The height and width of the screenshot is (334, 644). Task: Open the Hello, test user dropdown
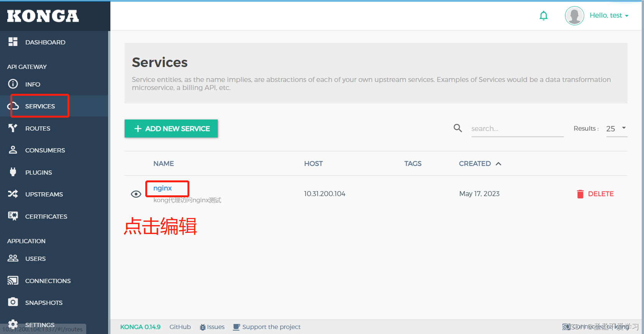pyautogui.click(x=609, y=15)
